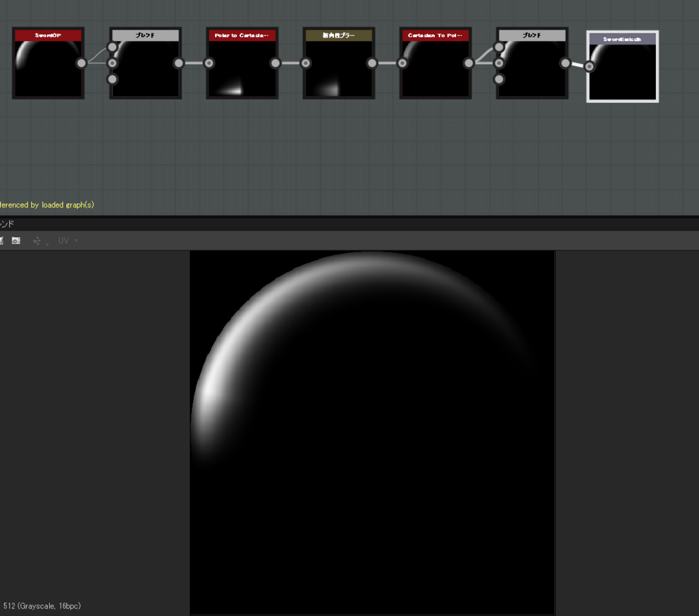The width and height of the screenshot is (699, 616).
Task: Select the blend node feeding SwordEmissive output
Action: coord(532,63)
